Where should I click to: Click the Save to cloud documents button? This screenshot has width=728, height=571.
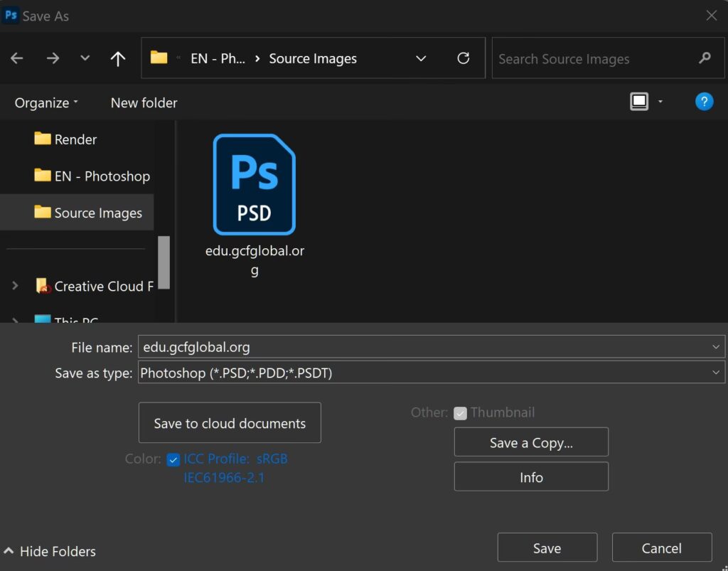[x=230, y=423]
